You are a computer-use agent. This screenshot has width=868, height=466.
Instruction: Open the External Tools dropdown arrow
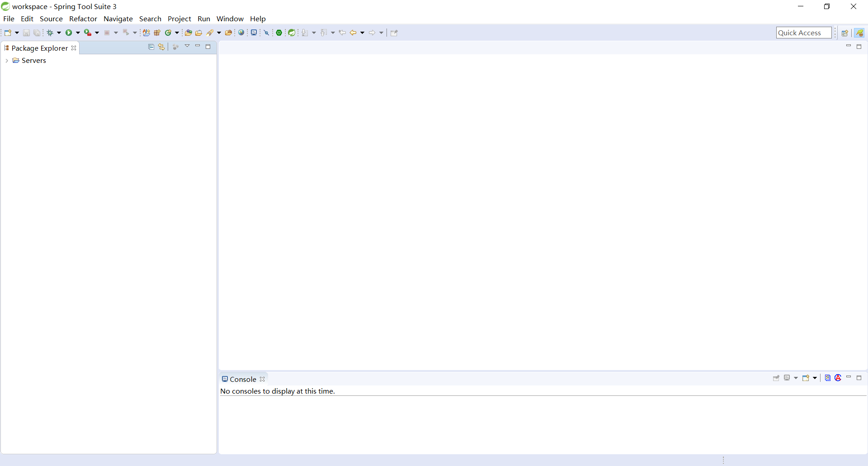pos(97,33)
